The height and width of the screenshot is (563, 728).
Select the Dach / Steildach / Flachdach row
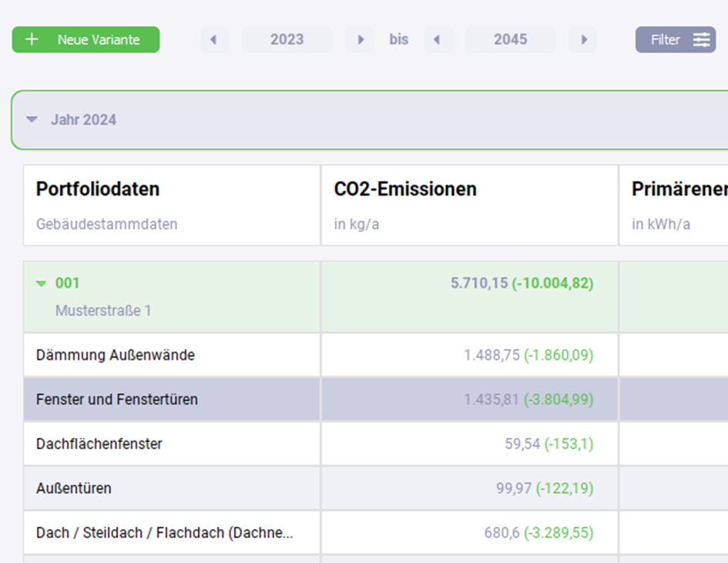pos(164,533)
